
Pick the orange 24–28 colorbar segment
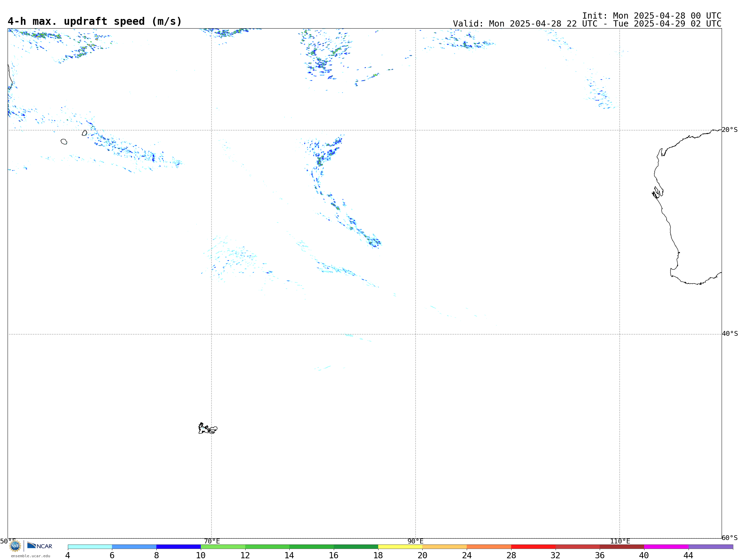(489, 547)
